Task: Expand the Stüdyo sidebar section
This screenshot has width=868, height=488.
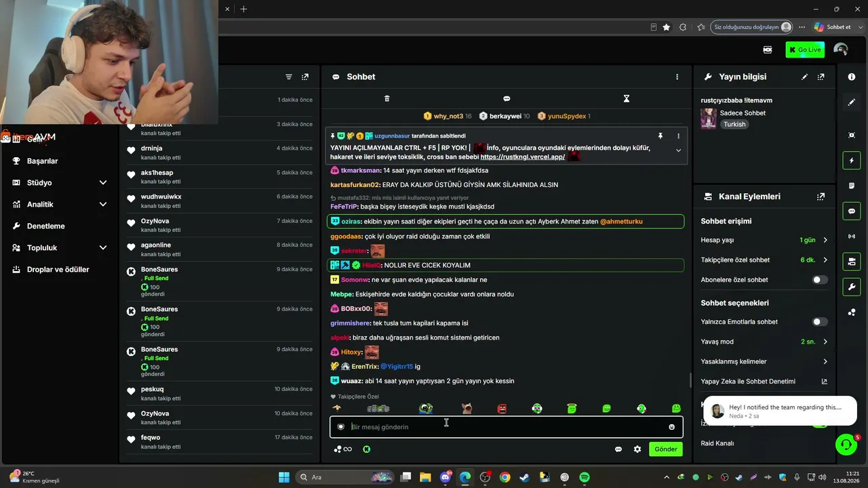Action: [x=103, y=183]
